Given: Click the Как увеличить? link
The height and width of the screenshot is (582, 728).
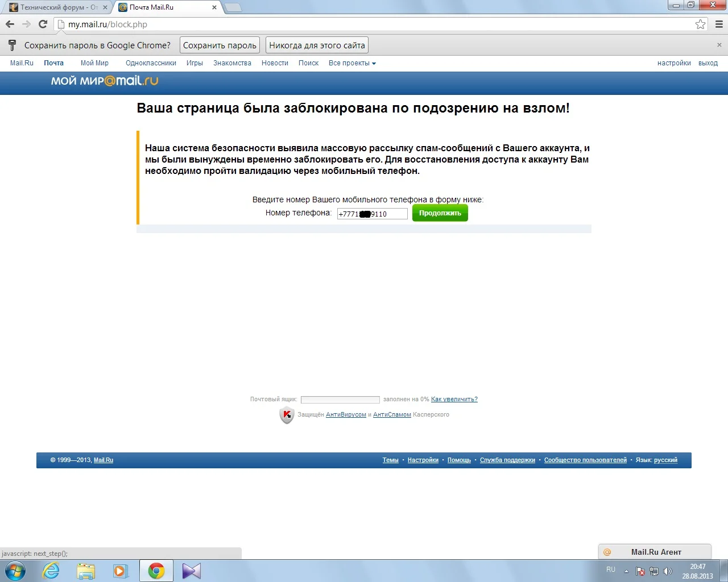Looking at the screenshot, I should click(454, 399).
